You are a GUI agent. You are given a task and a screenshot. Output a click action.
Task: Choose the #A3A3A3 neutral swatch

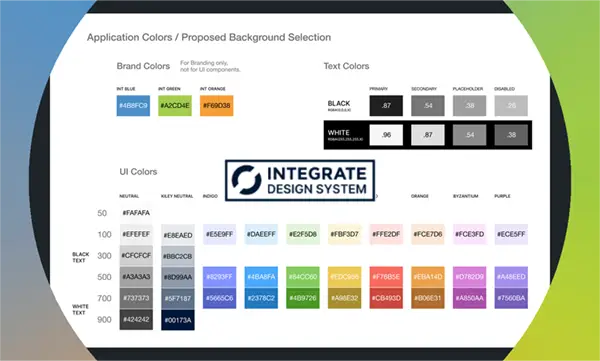point(136,277)
